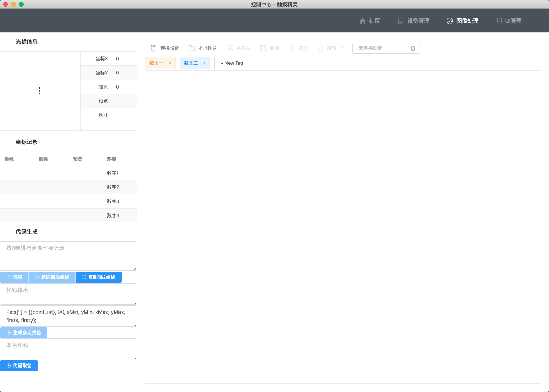The image size is (549, 392).
Task: Open the UI管理 section
Action: coord(509,21)
